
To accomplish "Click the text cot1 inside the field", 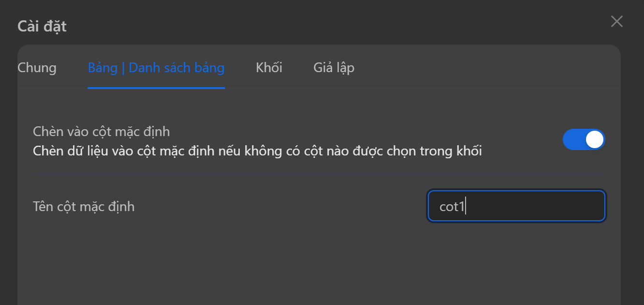I will [452, 207].
